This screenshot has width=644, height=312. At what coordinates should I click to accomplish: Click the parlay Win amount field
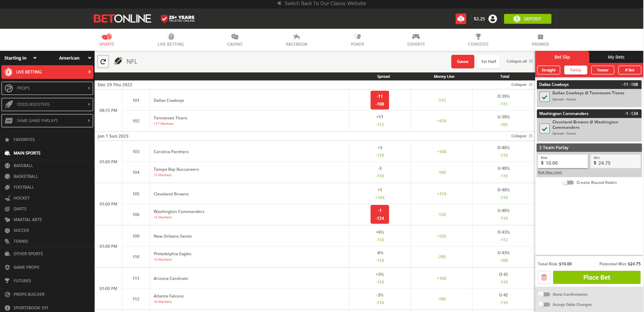coord(615,161)
